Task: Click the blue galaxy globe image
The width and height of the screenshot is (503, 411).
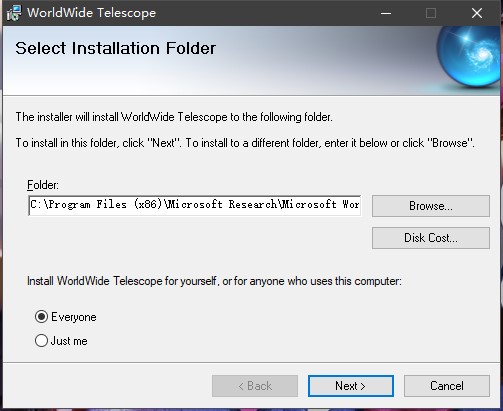Action: [469, 57]
